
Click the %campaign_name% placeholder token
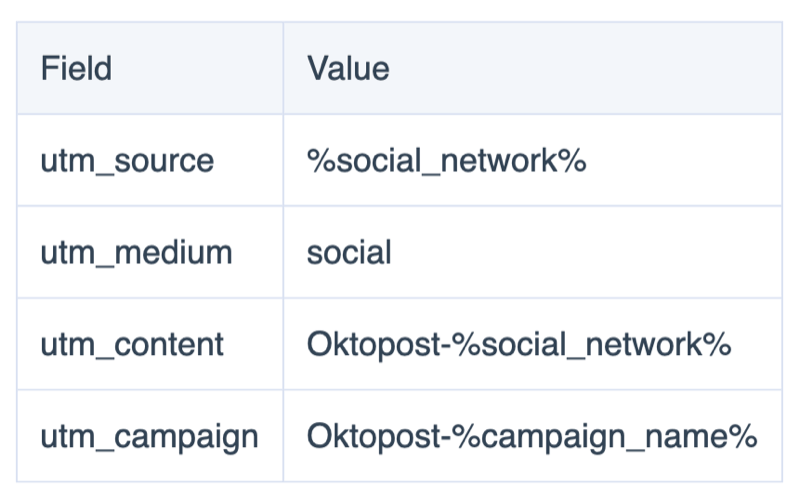pos(605,437)
